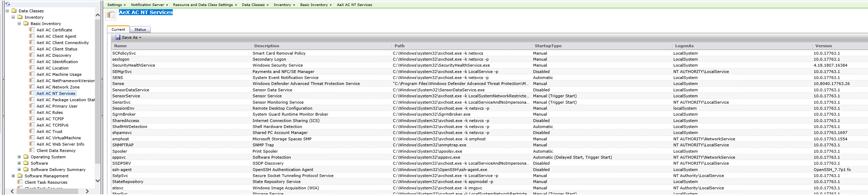The width and height of the screenshot is (868, 195).
Task: Click the Client Task Resources icon
Action: [x=20, y=182]
